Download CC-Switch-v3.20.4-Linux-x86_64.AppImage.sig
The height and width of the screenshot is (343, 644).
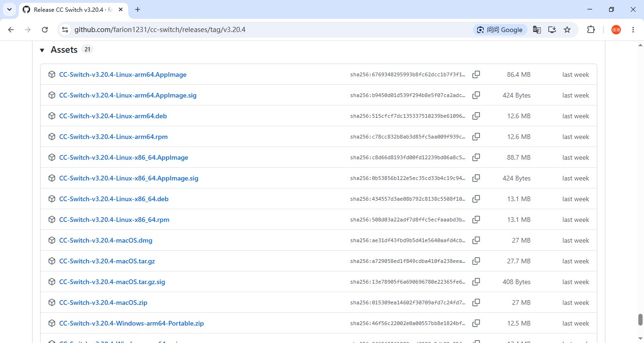(129, 178)
